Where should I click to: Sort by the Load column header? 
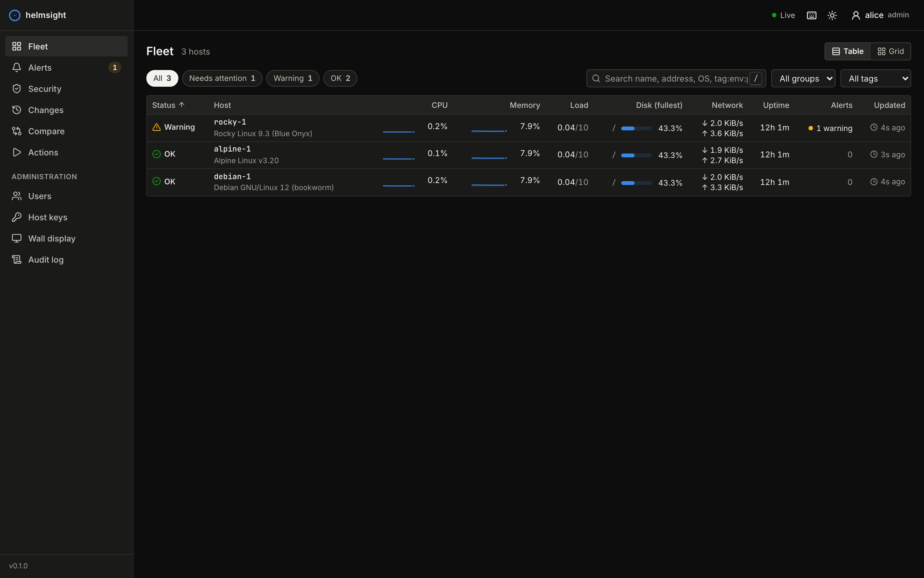[579, 105]
